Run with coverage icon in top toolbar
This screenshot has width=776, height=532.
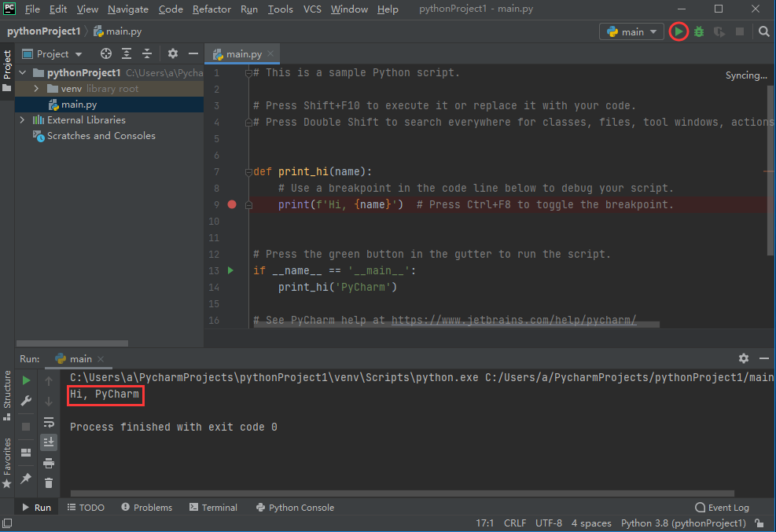click(x=719, y=31)
